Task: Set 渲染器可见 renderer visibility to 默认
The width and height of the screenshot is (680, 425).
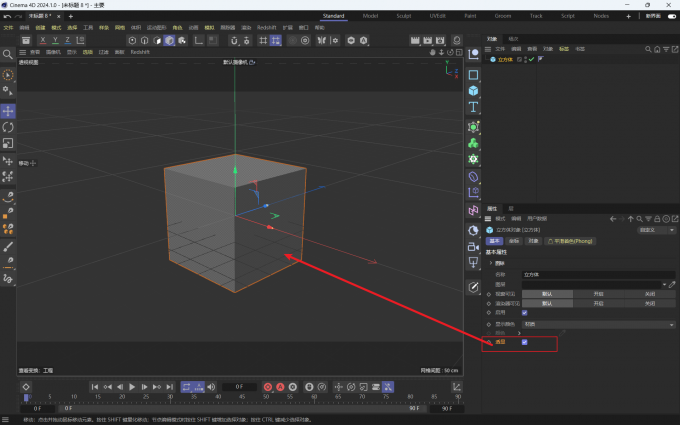Action: coord(547,304)
